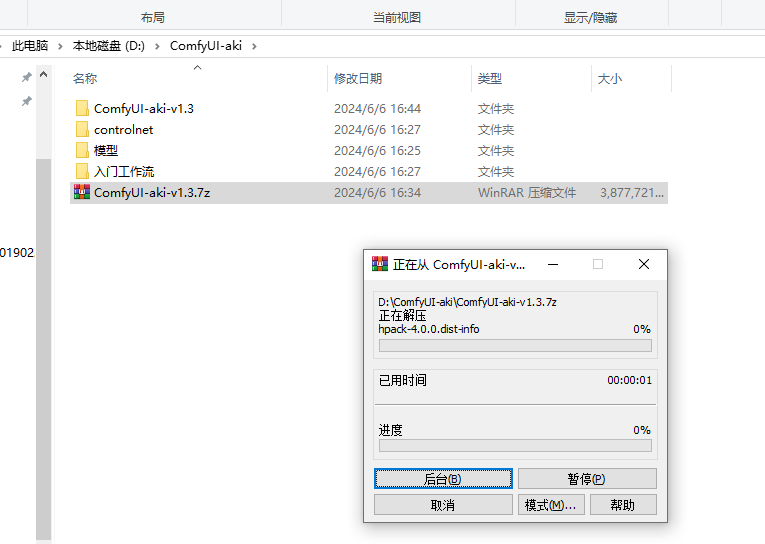765x544 pixels.
Task: Close the WinRAR extraction dialog
Action: [644, 264]
